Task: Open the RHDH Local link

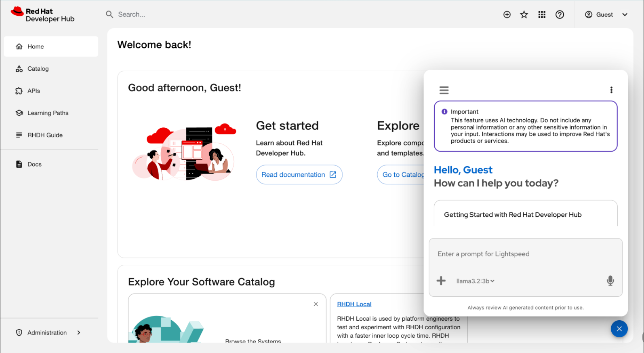Action: 354,304
